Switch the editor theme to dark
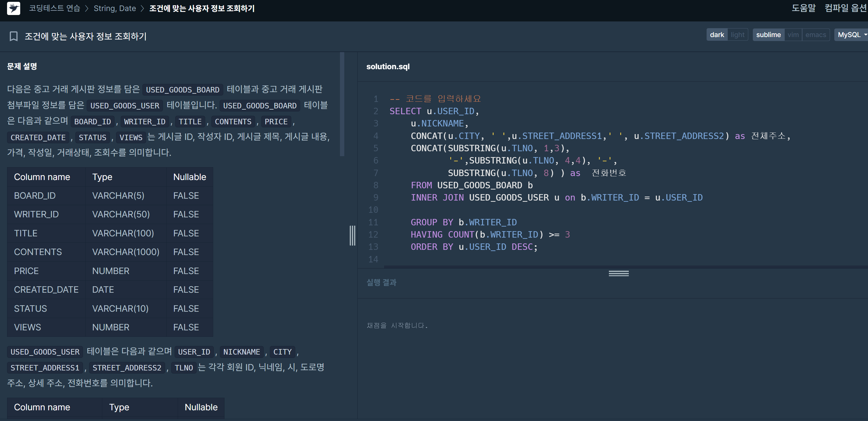Viewport: 868px width, 421px height. [x=716, y=35]
